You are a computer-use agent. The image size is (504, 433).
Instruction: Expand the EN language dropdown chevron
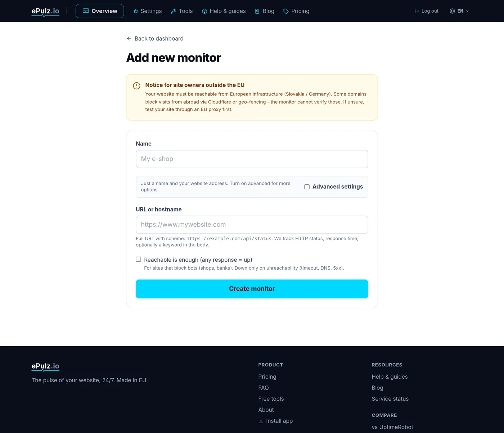(x=467, y=11)
